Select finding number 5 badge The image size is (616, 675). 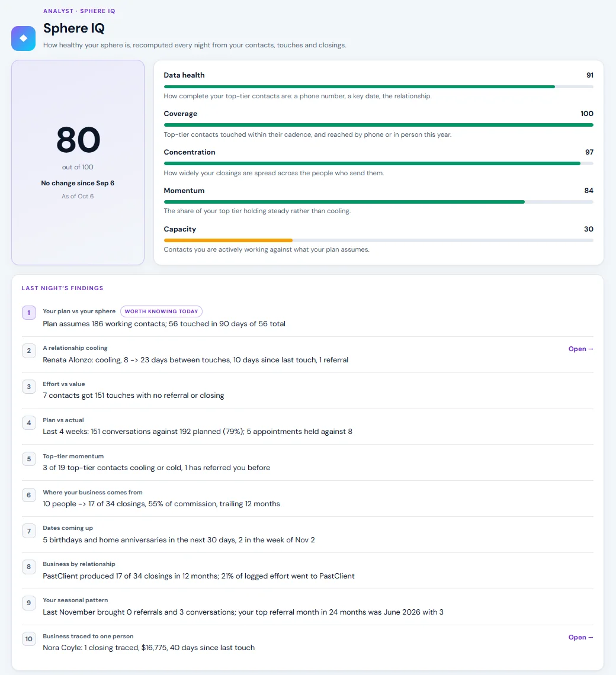(29, 459)
